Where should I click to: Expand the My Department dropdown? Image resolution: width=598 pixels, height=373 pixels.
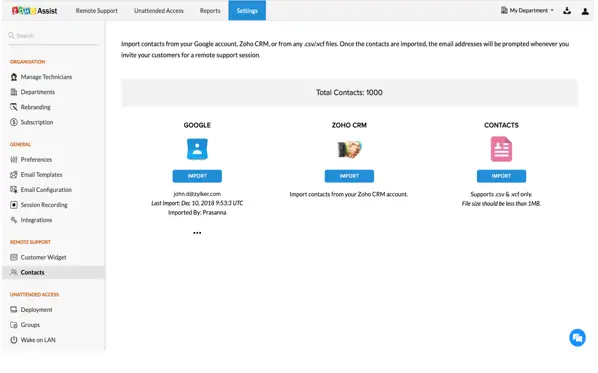pos(527,10)
